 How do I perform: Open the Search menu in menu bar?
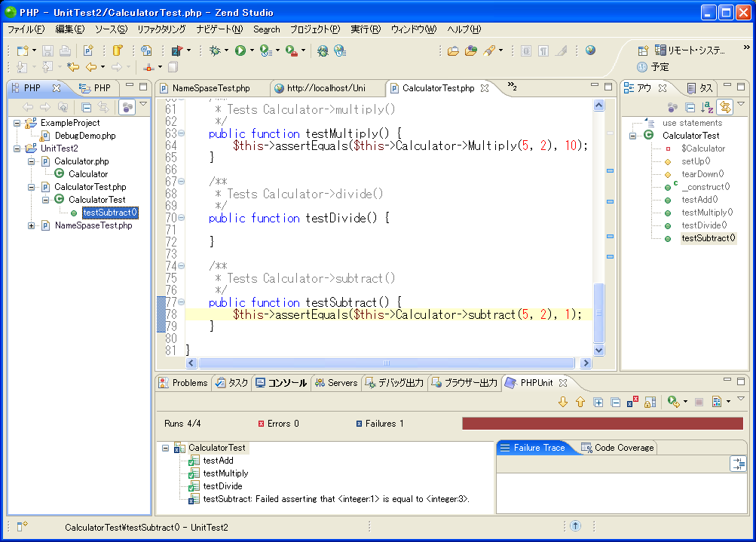coord(266,29)
